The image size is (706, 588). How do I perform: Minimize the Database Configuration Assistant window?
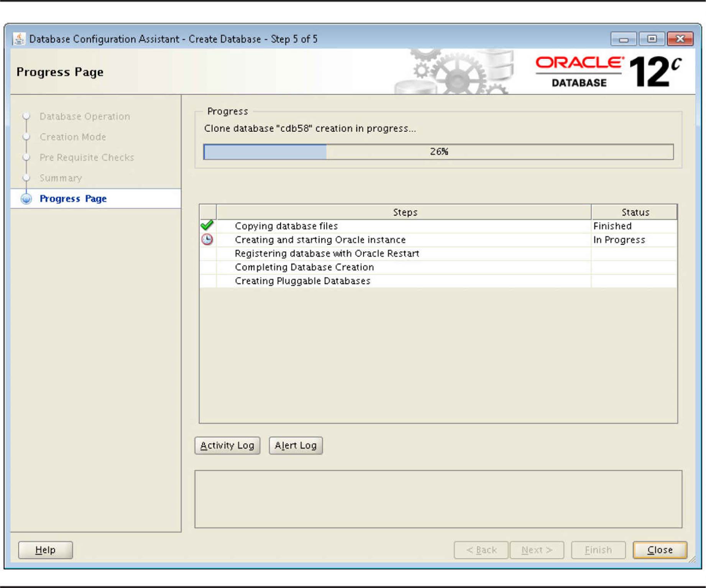point(624,39)
